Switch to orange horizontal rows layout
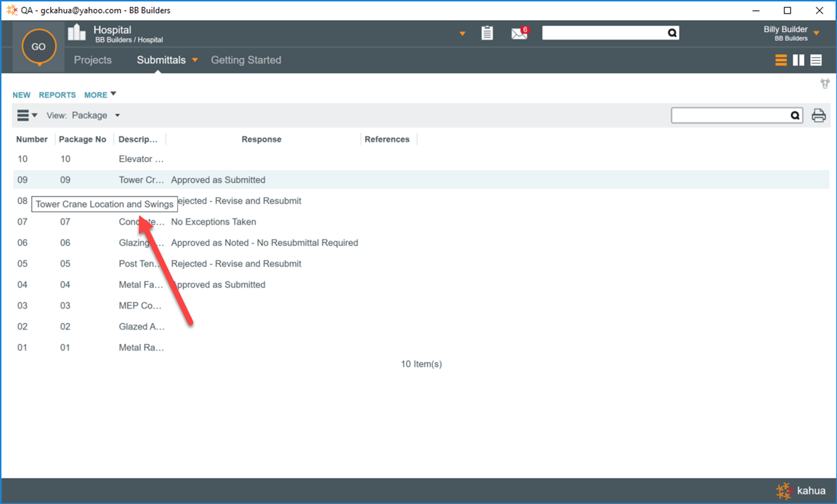Viewport: 837px width, 504px height. click(781, 60)
